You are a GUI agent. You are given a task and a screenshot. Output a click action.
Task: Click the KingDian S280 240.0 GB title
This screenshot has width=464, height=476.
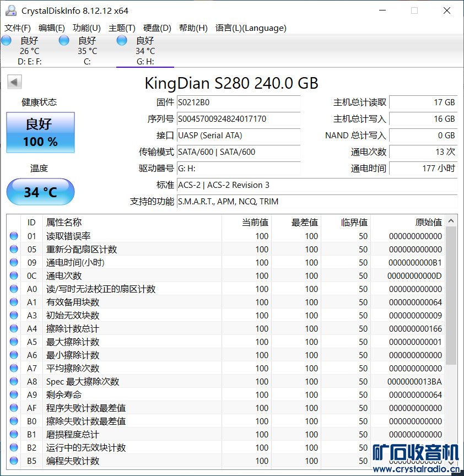[x=231, y=83]
